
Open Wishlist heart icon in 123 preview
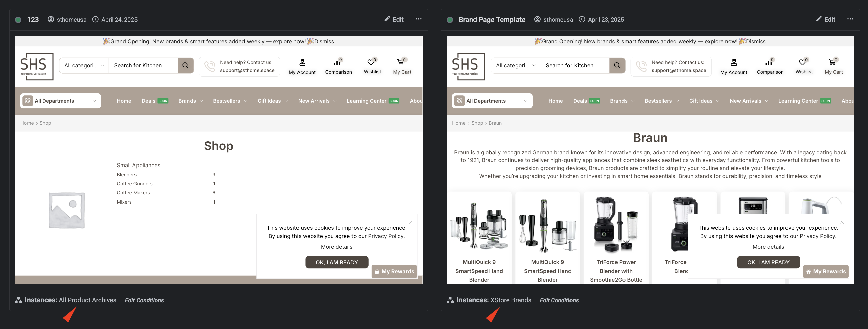click(371, 62)
